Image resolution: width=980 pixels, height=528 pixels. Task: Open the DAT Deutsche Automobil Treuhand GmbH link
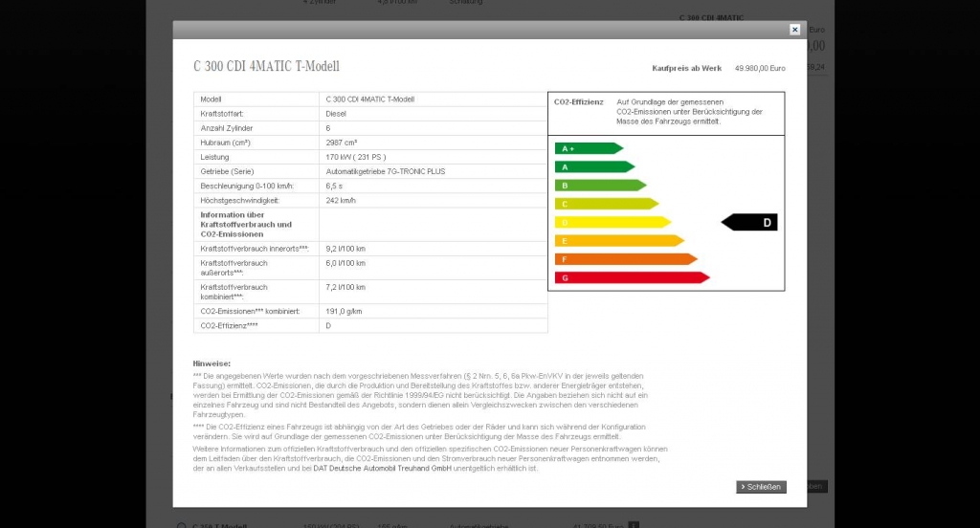383,468
